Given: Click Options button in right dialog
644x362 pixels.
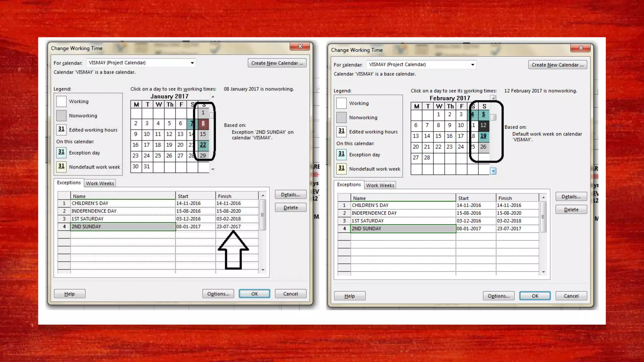Looking at the screenshot, I should [x=498, y=296].
